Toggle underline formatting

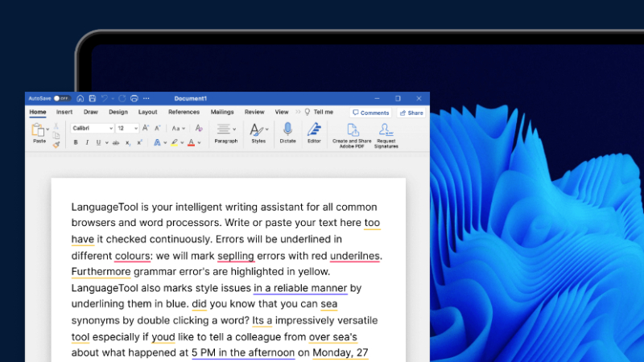coord(98,143)
